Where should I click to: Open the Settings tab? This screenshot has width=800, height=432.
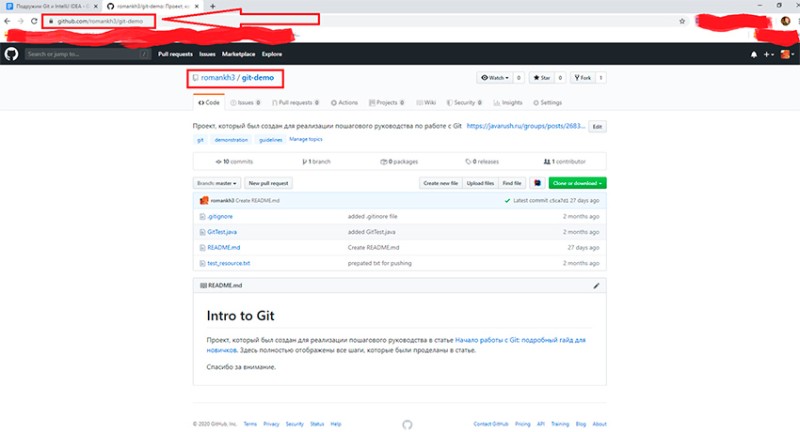[x=547, y=103]
